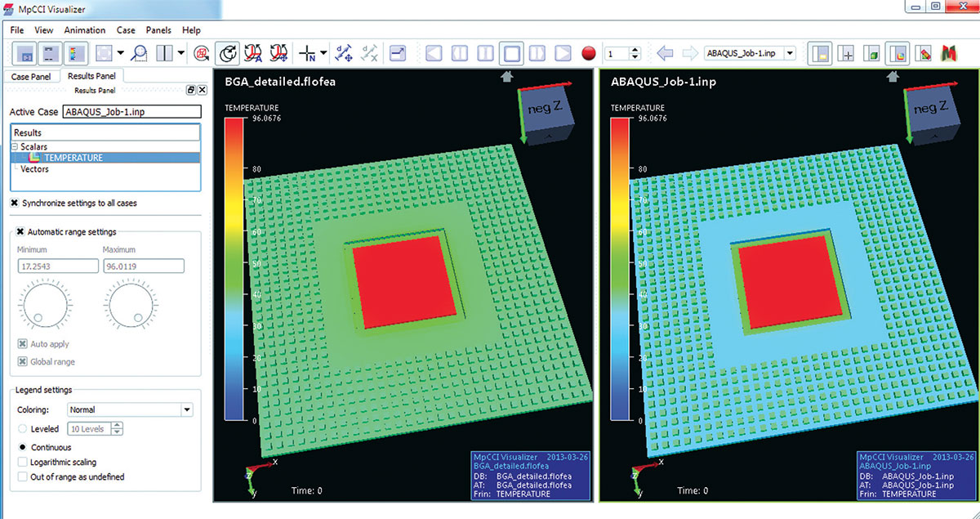Open the Animation menu
Viewport: 980px width, 519px height.
[x=85, y=30]
